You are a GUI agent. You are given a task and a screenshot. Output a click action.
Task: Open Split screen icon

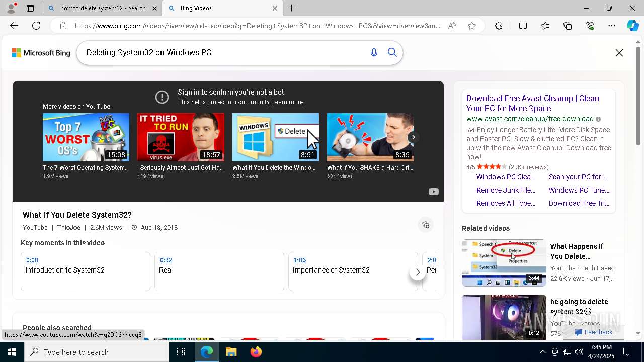tap(523, 26)
